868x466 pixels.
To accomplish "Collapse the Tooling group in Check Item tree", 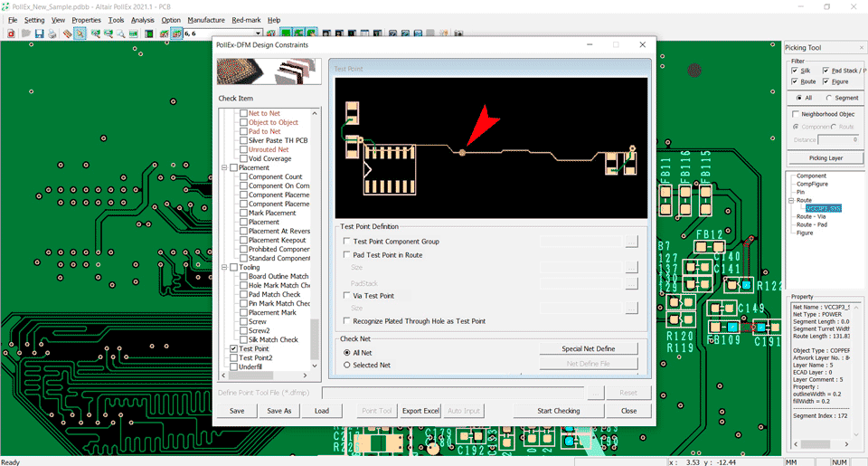I will tap(225, 267).
